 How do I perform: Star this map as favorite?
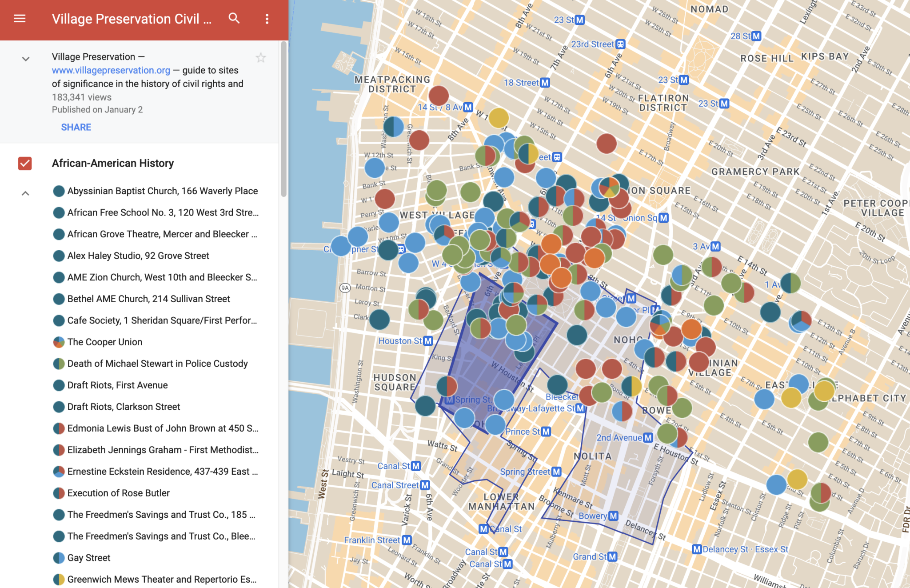(261, 58)
